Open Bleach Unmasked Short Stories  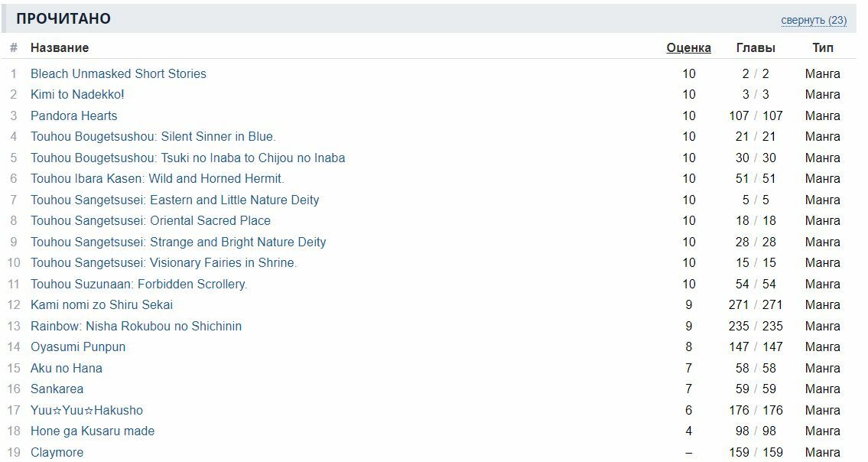(x=118, y=73)
